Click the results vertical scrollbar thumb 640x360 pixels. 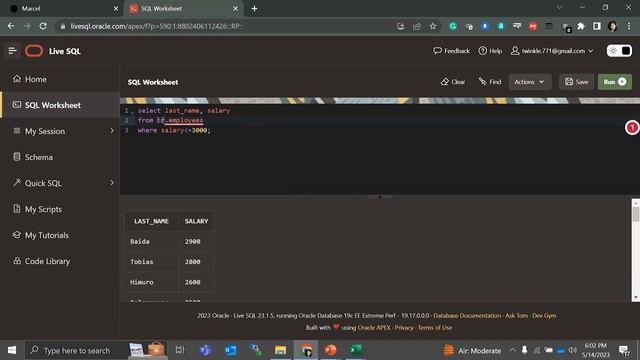click(x=636, y=214)
